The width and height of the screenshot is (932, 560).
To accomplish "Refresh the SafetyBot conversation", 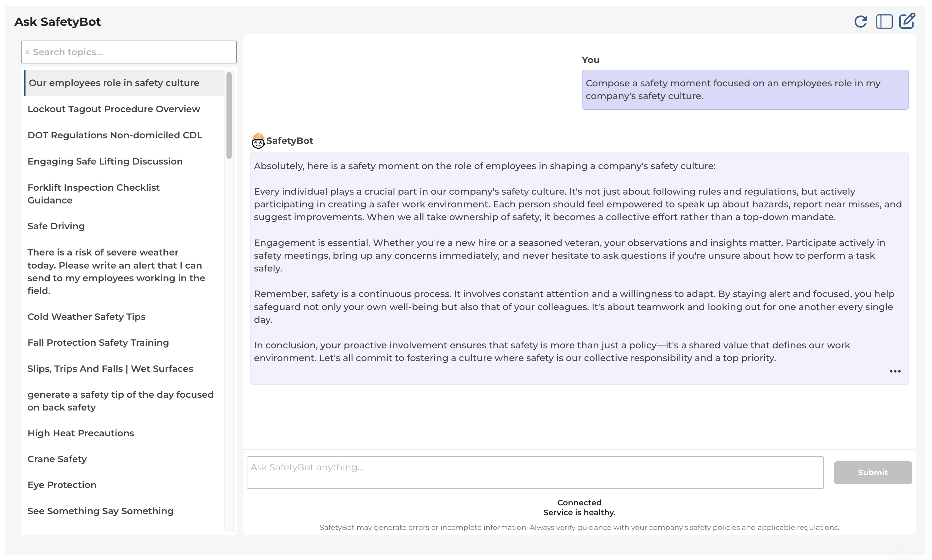I will click(x=861, y=22).
